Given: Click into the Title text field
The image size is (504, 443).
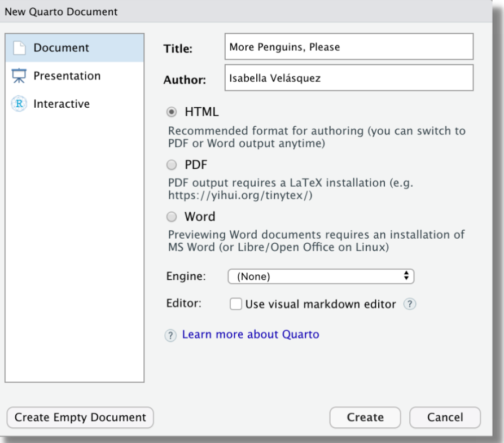Looking at the screenshot, I should click(x=348, y=47).
